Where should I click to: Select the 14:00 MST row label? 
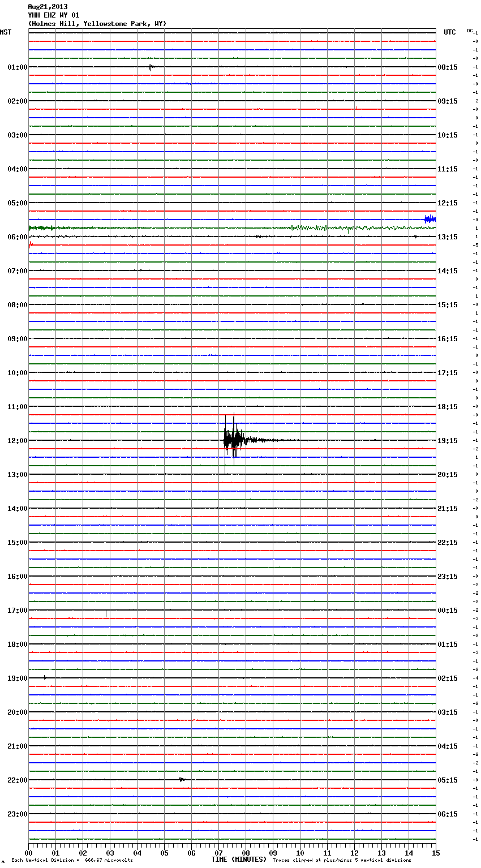click(17, 509)
